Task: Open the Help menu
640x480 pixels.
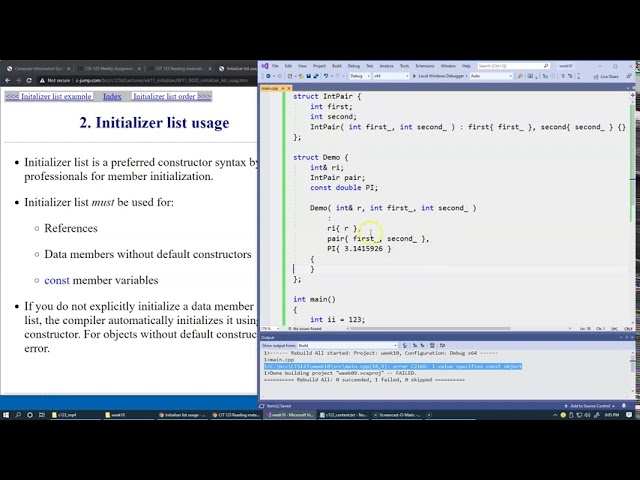Action: point(466,66)
